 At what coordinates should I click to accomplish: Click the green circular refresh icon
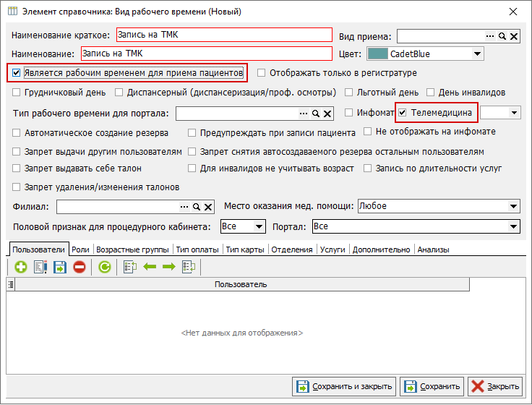click(104, 267)
